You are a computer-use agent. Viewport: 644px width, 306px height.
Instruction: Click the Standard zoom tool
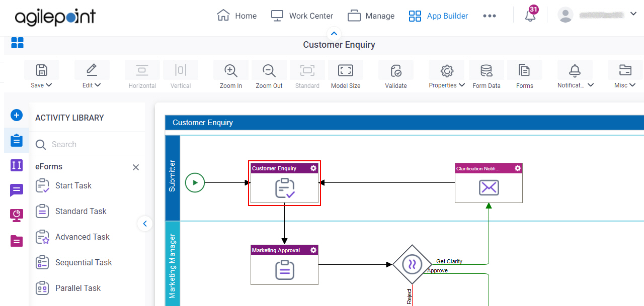(x=307, y=75)
